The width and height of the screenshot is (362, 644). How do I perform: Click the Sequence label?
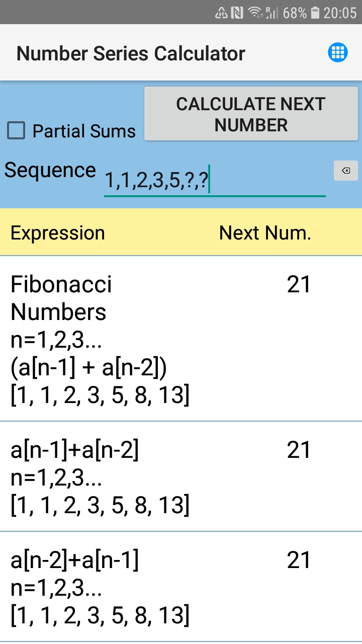click(x=49, y=170)
